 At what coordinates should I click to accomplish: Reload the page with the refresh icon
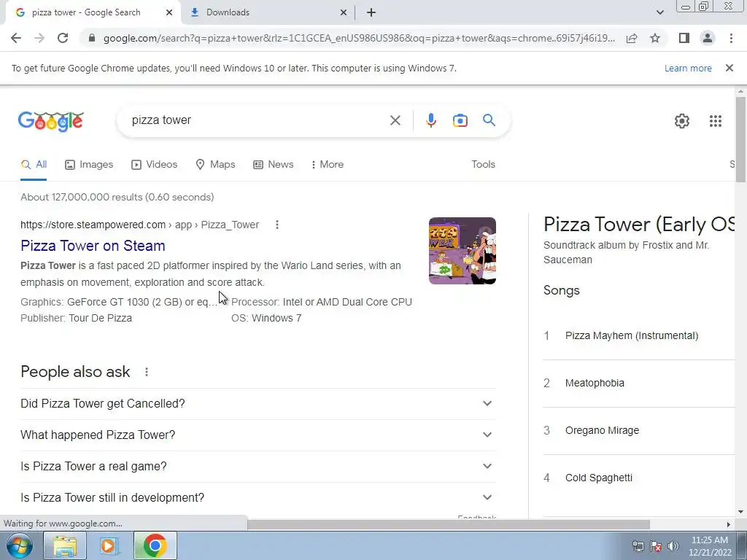63,38
